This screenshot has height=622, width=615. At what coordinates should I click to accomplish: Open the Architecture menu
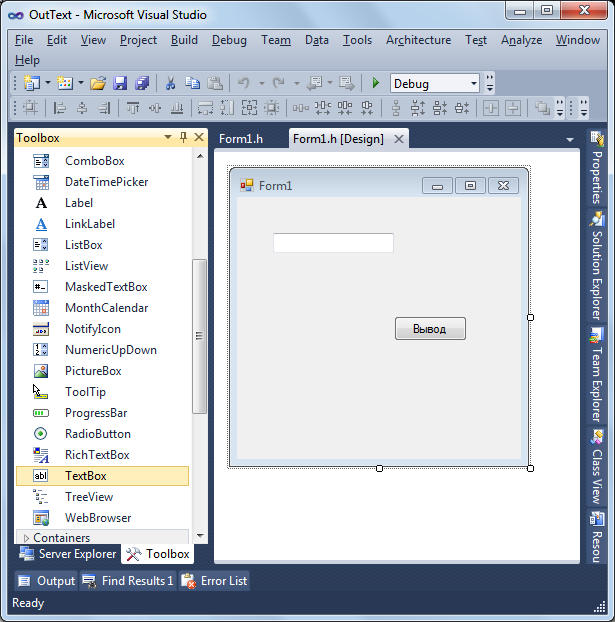tap(419, 40)
